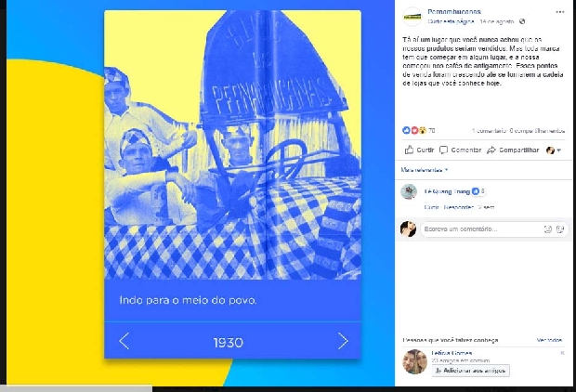Click the thumbs-up Curtir icon
Image resolution: width=576 pixels, height=392 pixels.
click(x=409, y=150)
